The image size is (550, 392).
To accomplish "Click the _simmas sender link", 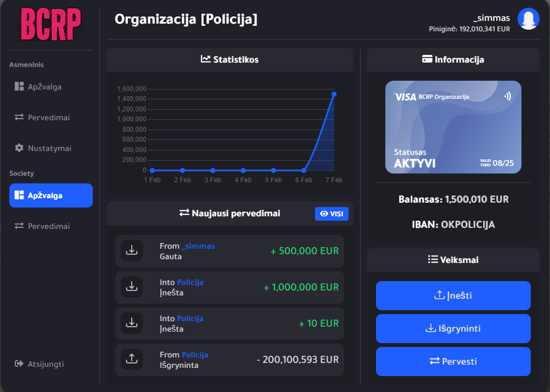I will tap(198, 247).
